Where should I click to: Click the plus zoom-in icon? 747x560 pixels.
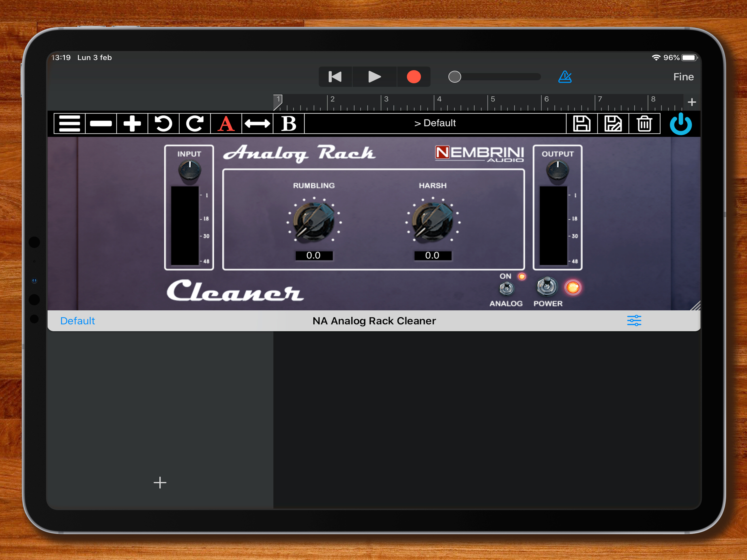[132, 124]
